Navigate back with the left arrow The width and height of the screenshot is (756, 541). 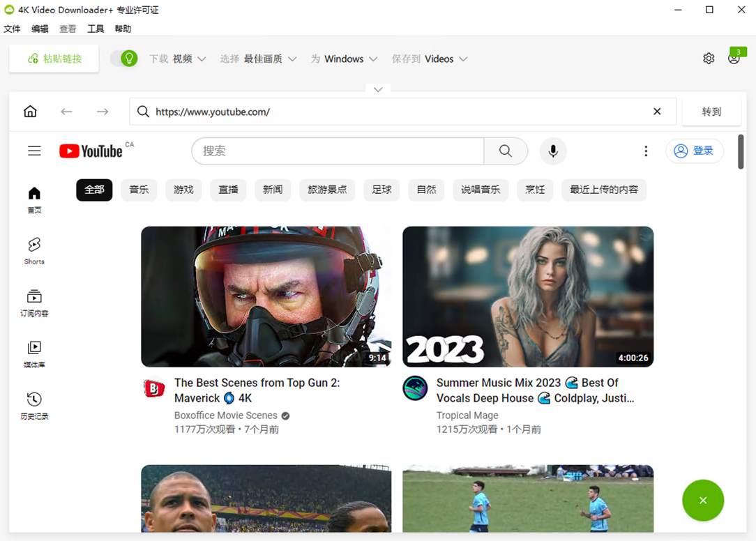point(66,112)
